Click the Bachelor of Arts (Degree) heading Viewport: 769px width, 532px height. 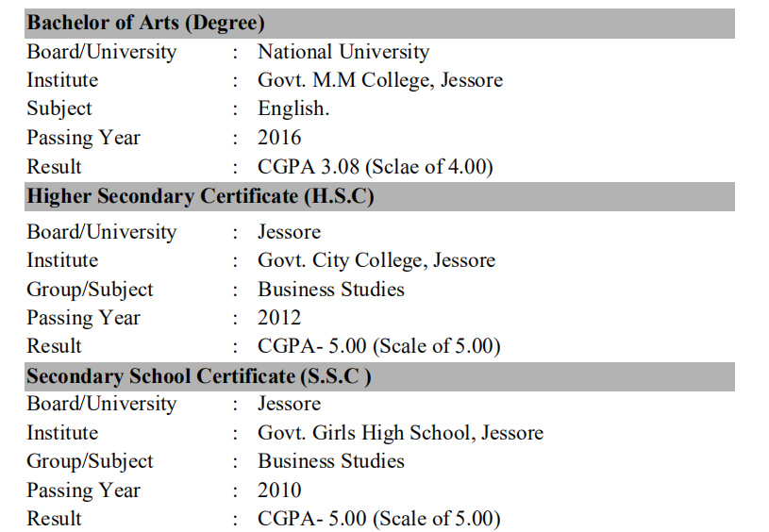(x=145, y=23)
